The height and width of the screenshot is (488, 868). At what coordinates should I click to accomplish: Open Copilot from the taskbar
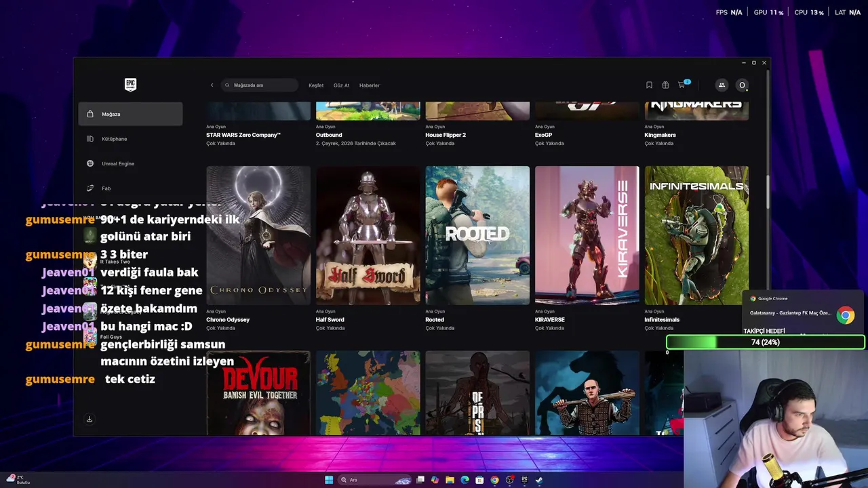[x=435, y=480]
